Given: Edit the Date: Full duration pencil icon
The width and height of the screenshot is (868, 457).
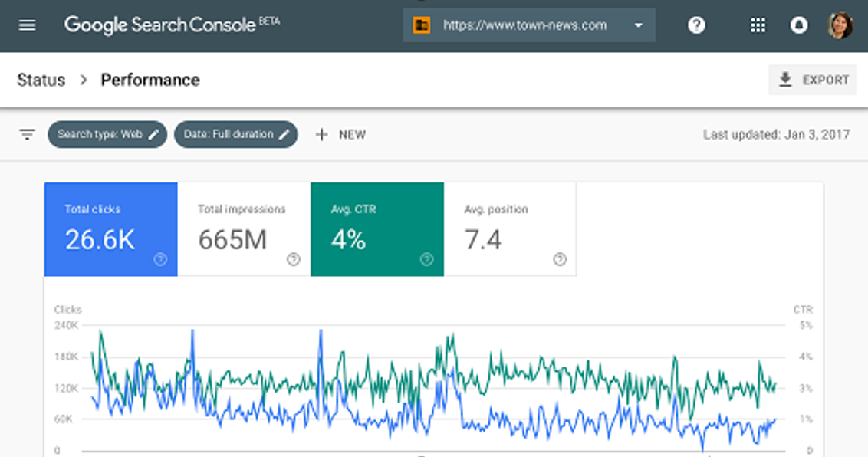Looking at the screenshot, I should click(x=284, y=133).
